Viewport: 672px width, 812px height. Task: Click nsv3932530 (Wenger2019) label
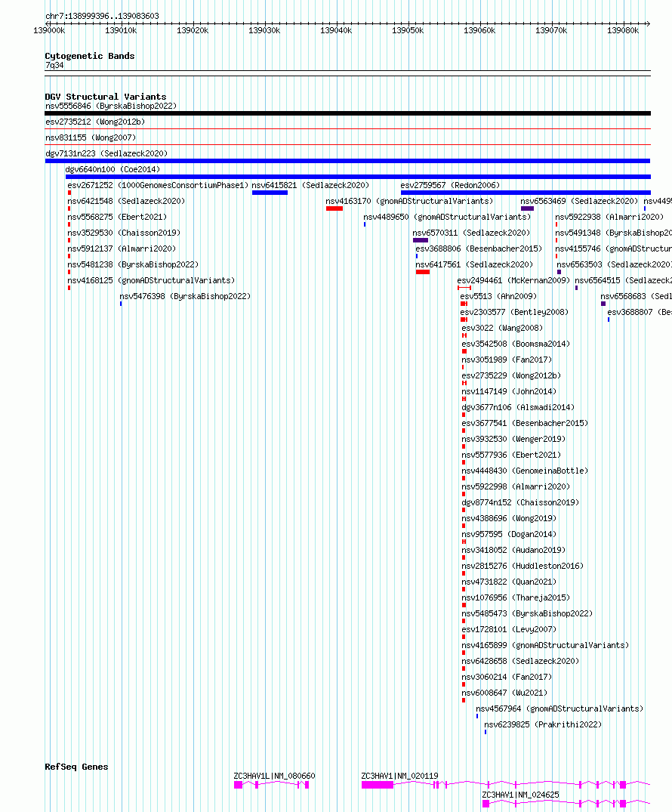(x=513, y=439)
